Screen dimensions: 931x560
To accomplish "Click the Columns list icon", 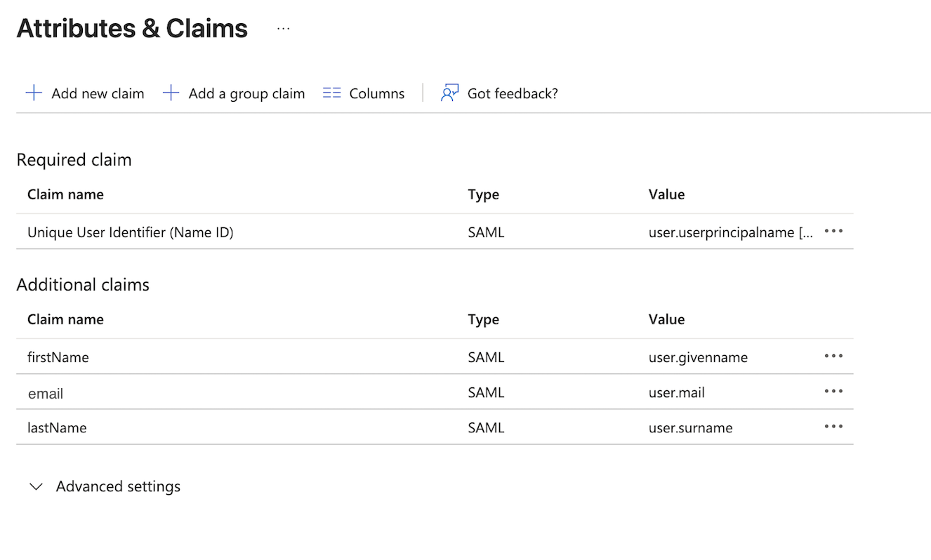I will pyautogui.click(x=331, y=93).
